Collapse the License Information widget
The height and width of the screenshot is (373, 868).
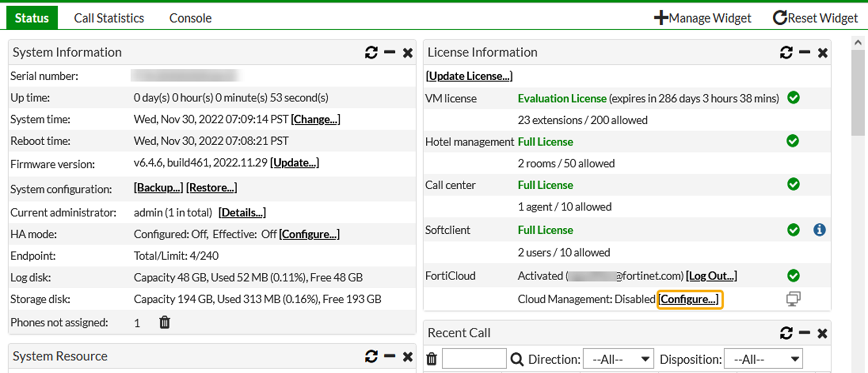coord(804,52)
